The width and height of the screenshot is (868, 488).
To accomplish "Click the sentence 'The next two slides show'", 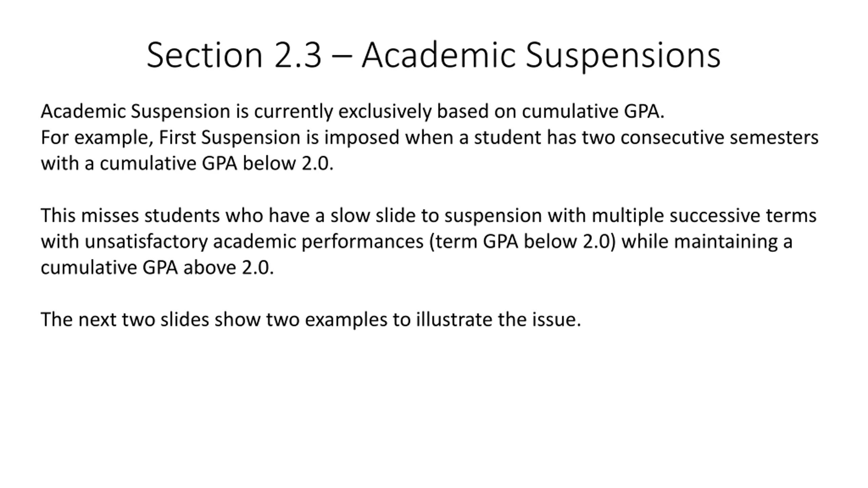I will pos(311,320).
